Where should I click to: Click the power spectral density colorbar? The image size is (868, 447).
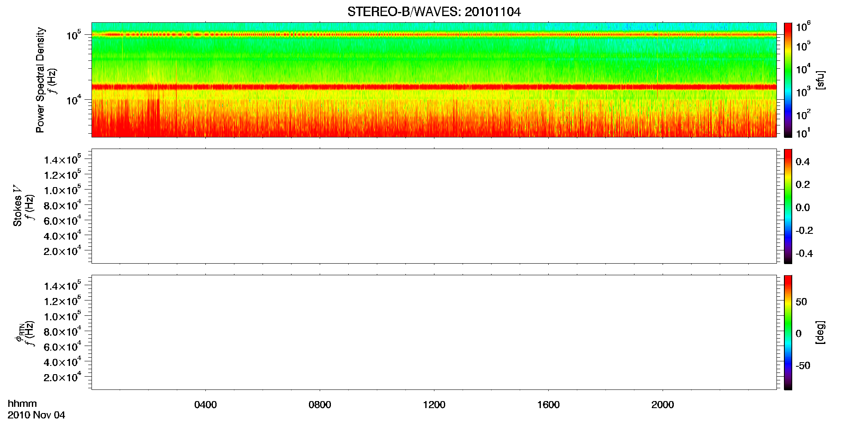tap(788, 80)
